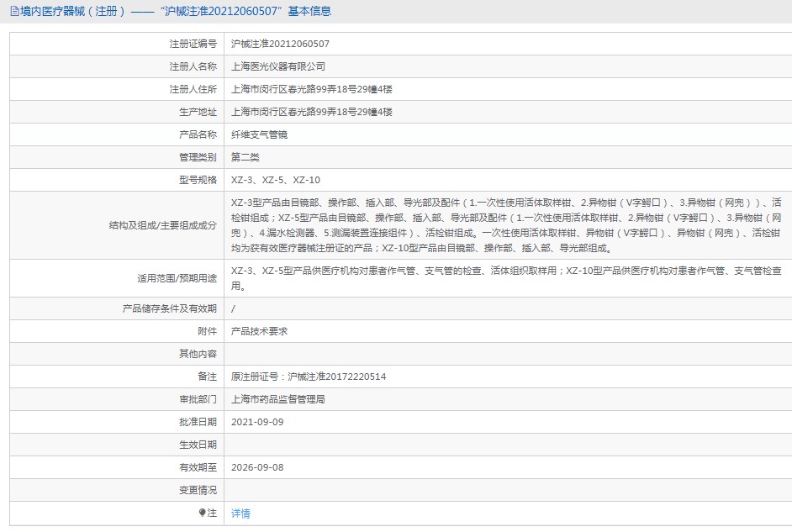Click the 注册人住所 label
The image size is (792, 532).
193,89
